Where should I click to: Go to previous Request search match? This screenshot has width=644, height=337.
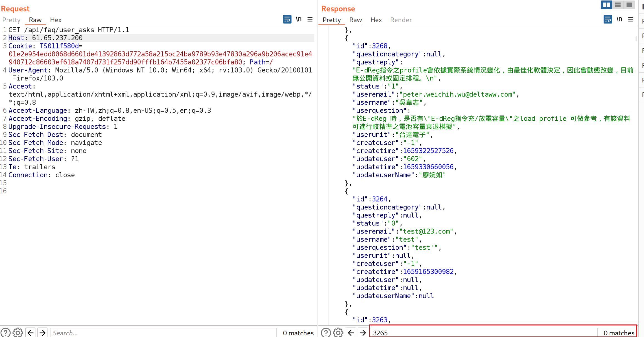pos(31,333)
